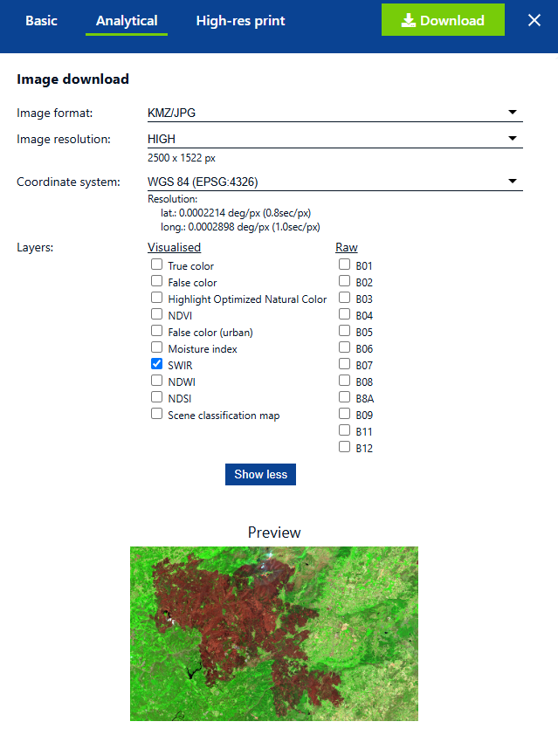Viewport: 558px width, 756px height.
Task: Click the satellite preview image
Action: pos(274,633)
